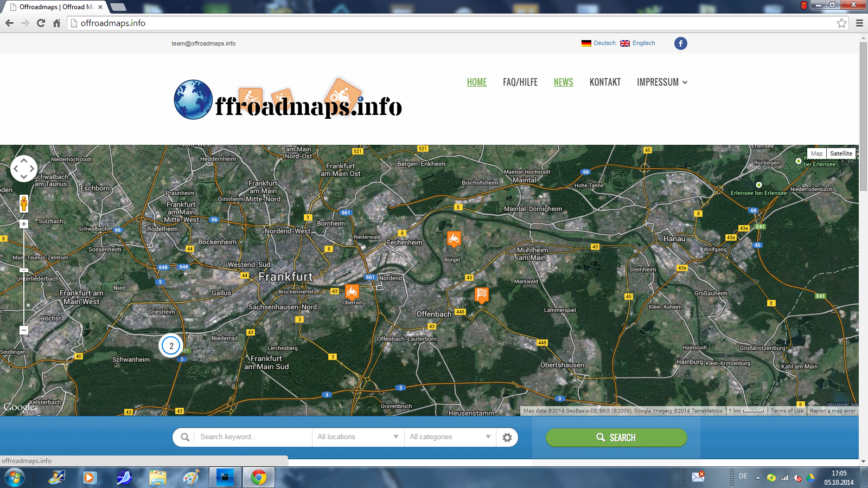Open the mail notification tray icon
This screenshot has height=488, width=868.
(698, 476)
